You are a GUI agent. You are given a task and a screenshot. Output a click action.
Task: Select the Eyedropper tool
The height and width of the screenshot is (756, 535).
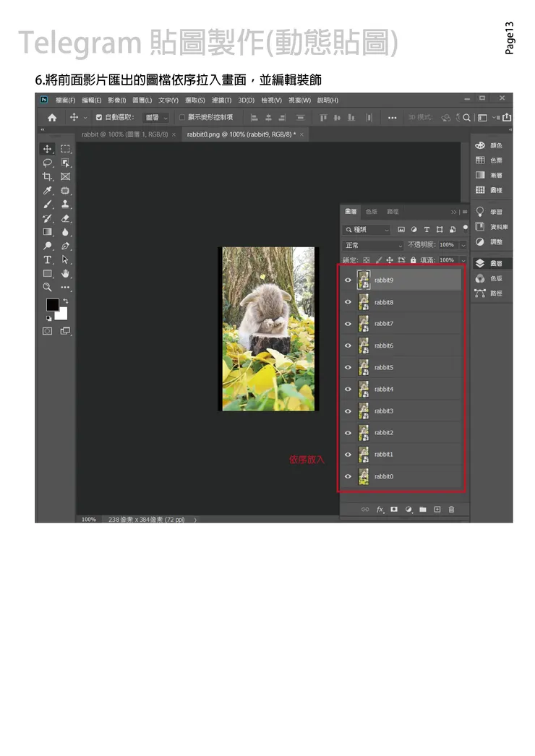click(47, 191)
